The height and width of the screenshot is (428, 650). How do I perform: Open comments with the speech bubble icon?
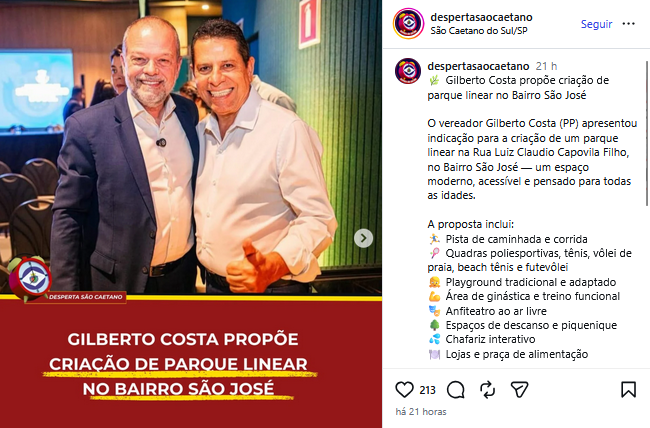(456, 390)
